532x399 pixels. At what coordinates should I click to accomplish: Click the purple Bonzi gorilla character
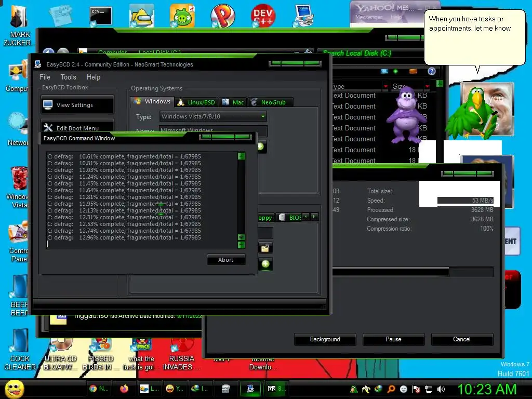tap(406, 115)
